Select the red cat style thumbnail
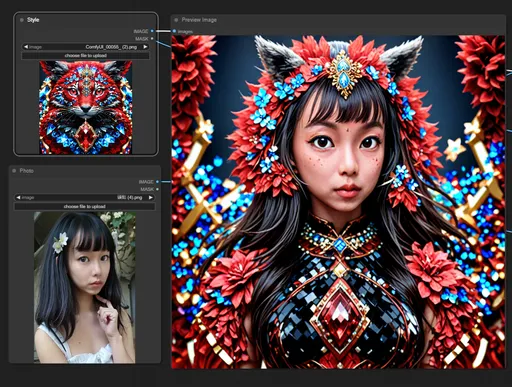Image resolution: width=512 pixels, height=387 pixels. coord(86,107)
